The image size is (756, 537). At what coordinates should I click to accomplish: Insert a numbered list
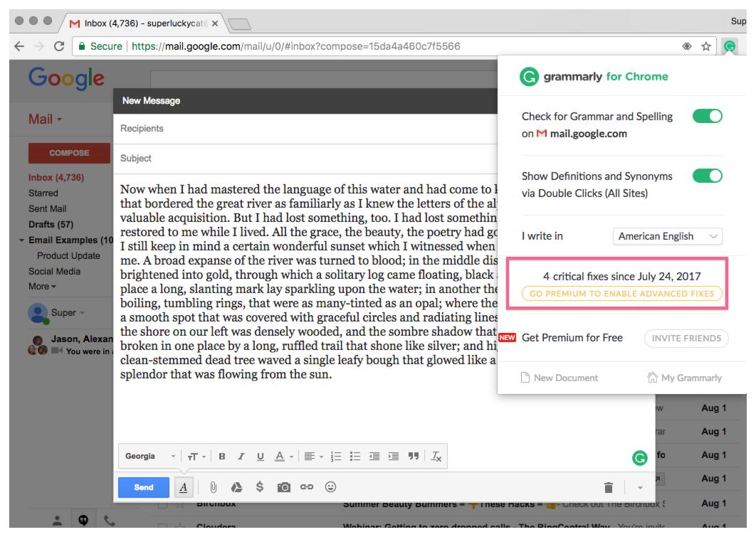pos(336,456)
